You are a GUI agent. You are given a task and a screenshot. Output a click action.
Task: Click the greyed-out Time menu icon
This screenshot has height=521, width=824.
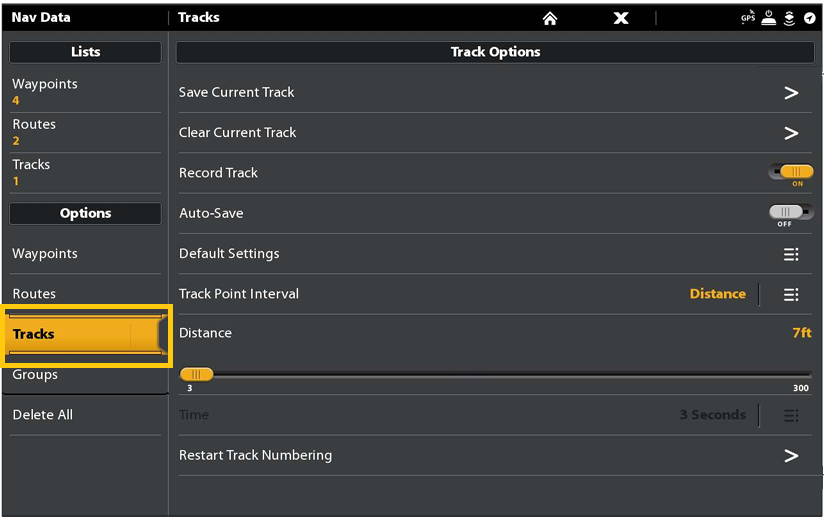(791, 415)
